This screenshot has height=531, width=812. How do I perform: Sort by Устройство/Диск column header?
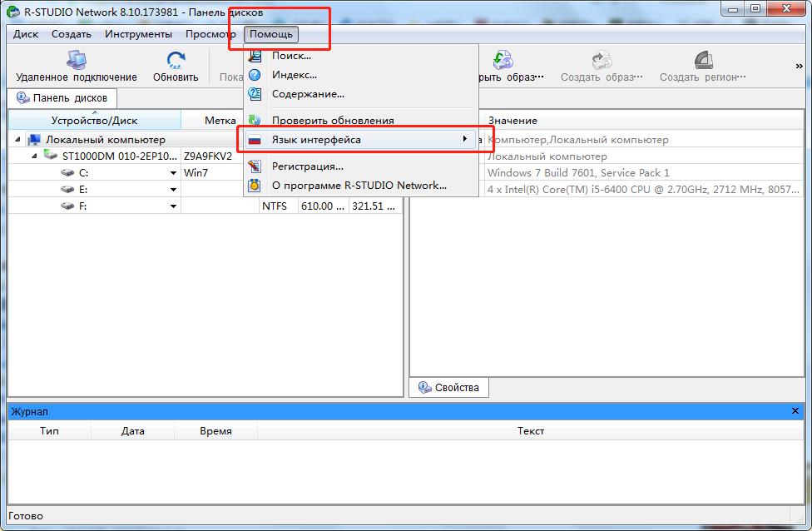[94, 121]
